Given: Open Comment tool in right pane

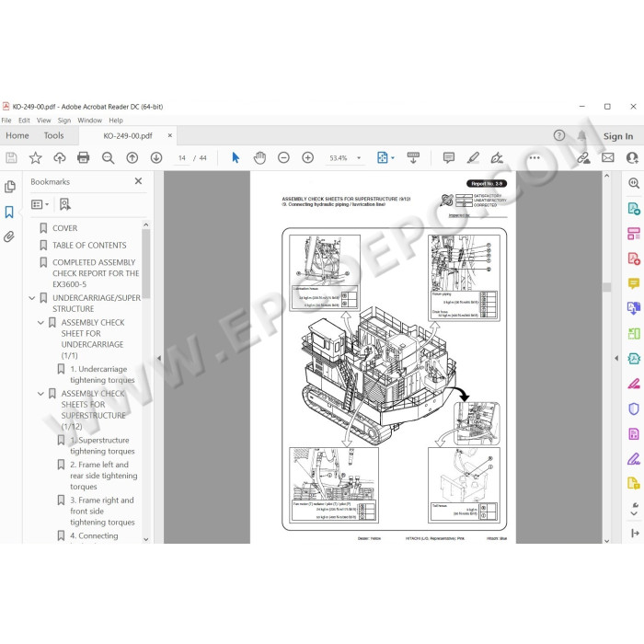Looking at the screenshot, I should (x=634, y=283).
